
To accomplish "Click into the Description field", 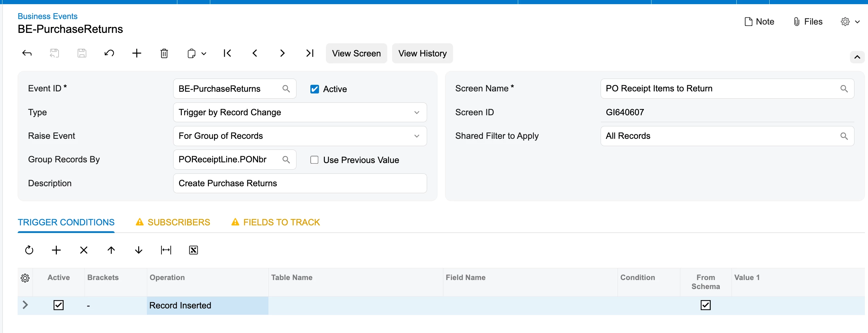I will pyautogui.click(x=300, y=183).
